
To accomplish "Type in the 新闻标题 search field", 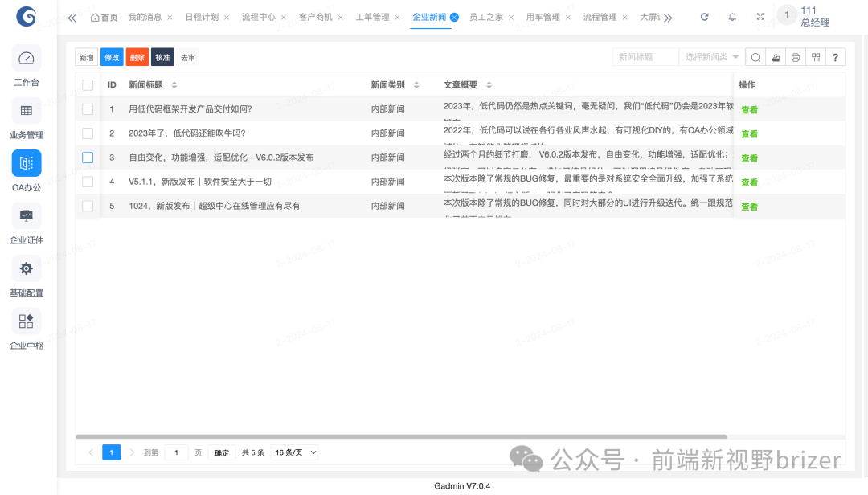I will click(x=644, y=57).
